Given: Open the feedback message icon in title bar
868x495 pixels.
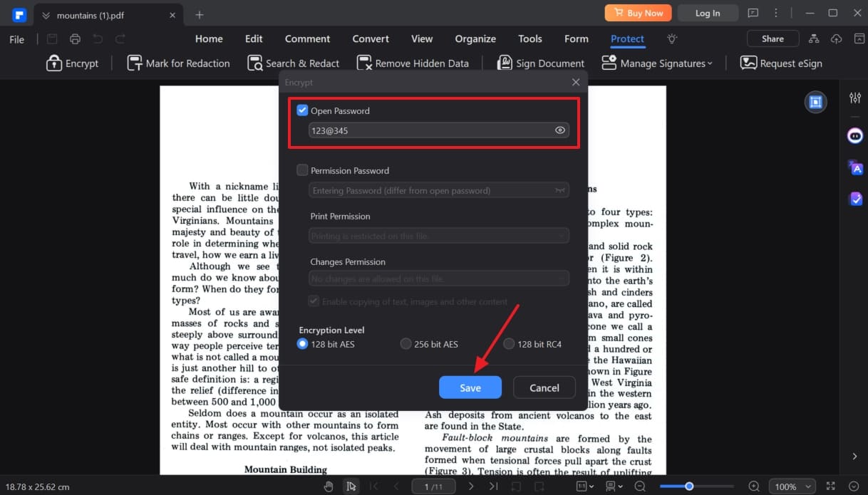Looking at the screenshot, I should pos(753,13).
